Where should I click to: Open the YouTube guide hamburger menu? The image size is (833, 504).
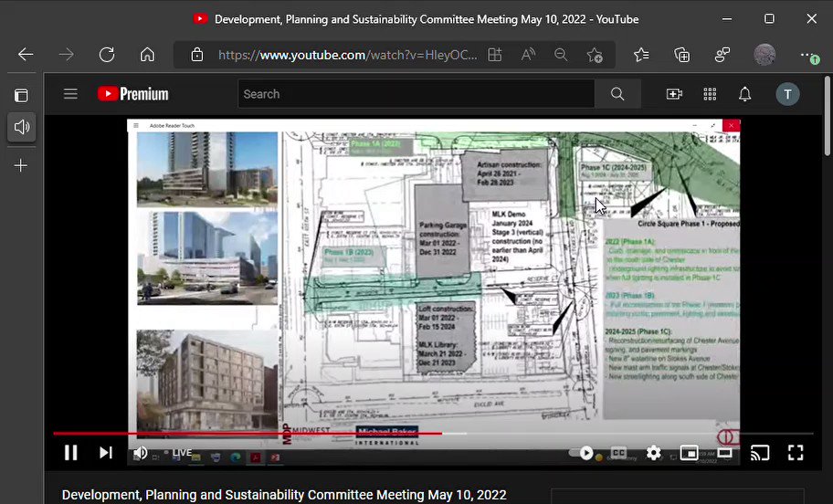(70, 94)
